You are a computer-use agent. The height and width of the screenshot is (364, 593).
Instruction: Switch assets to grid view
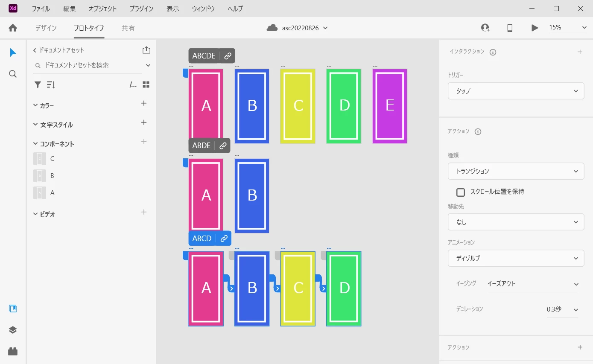[x=146, y=84]
